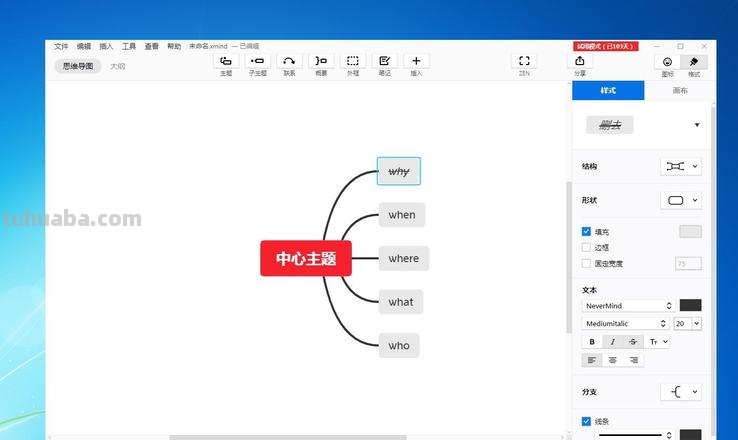
Task: Select the central topic 中心主题
Action: (x=306, y=258)
